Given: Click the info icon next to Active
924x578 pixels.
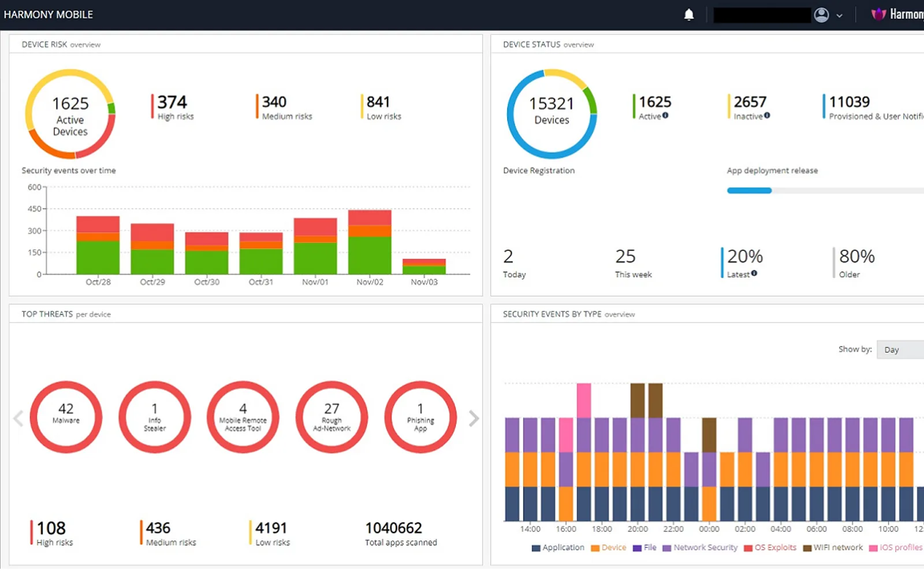Looking at the screenshot, I should coord(665,116).
